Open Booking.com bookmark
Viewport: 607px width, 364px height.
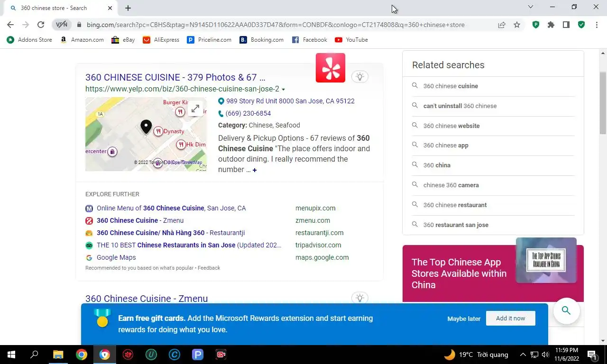pos(262,40)
